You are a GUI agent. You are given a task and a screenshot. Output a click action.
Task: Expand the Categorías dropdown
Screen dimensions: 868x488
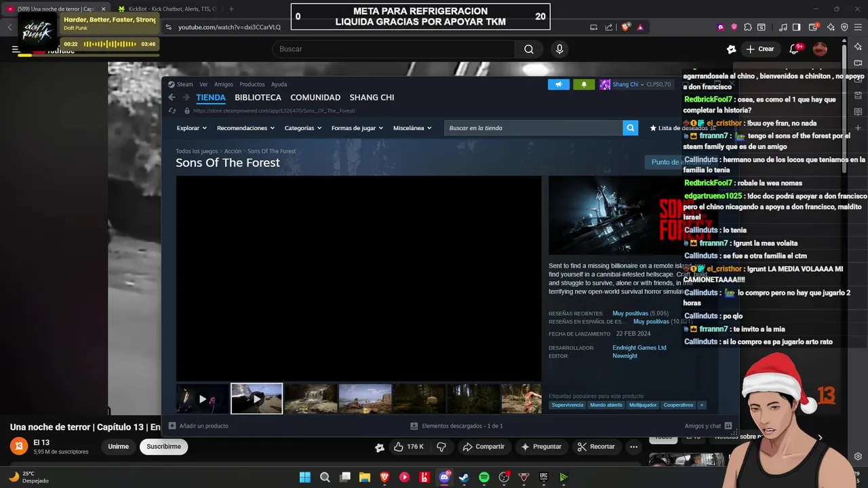pos(303,128)
